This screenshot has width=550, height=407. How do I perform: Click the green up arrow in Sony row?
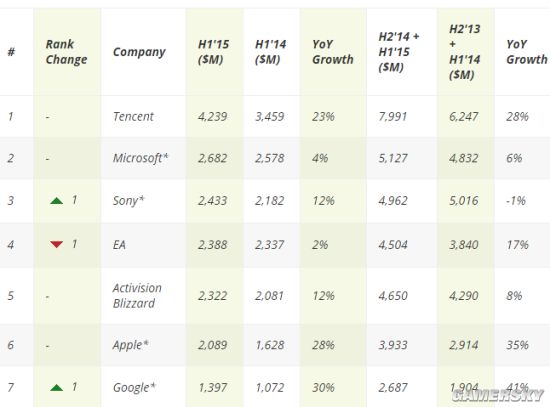coord(56,201)
